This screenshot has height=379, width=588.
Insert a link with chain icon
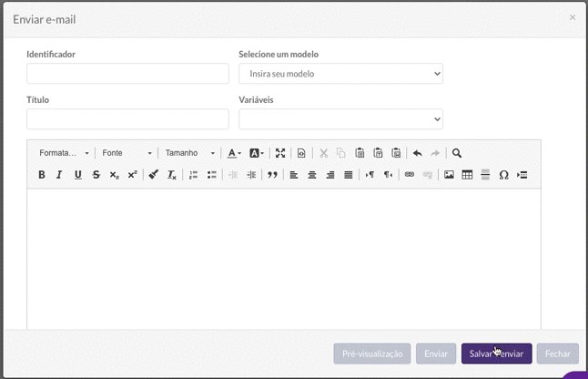[409, 175]
